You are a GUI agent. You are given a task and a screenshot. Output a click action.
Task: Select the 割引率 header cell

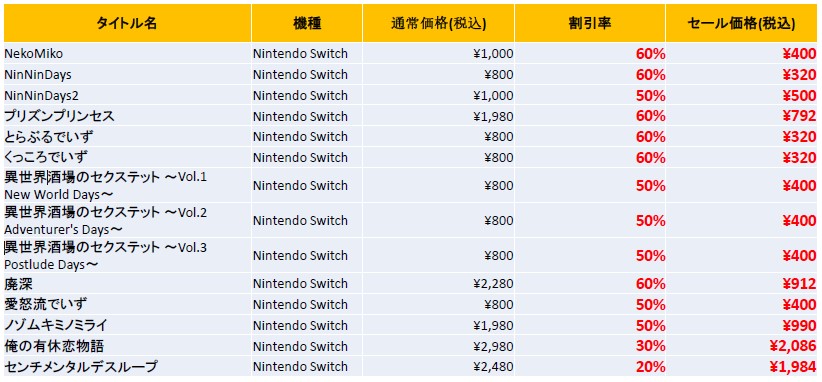point(590,24)
